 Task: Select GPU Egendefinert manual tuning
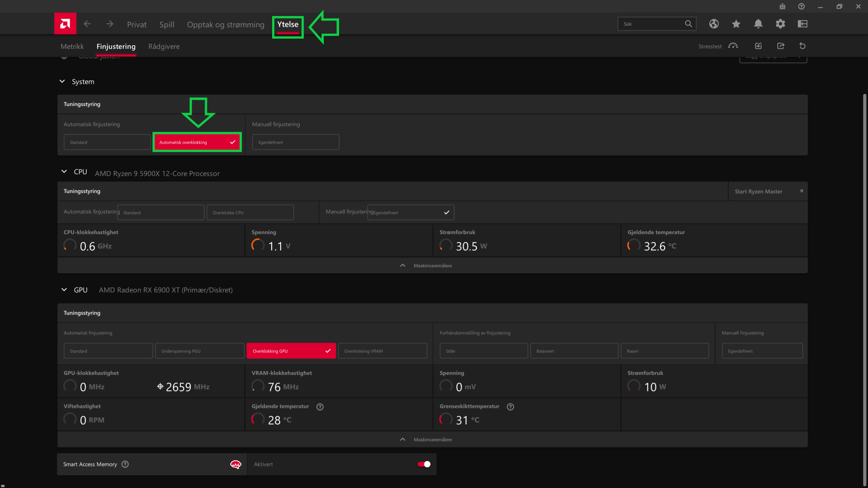click(x=762, y=351)
